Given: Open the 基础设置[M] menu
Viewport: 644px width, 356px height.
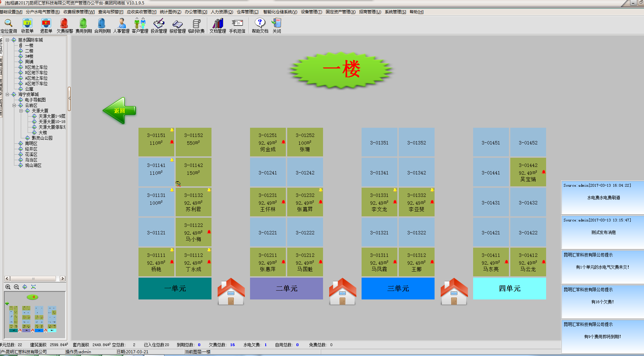Looking at the screenshot, I should [11, 12].
